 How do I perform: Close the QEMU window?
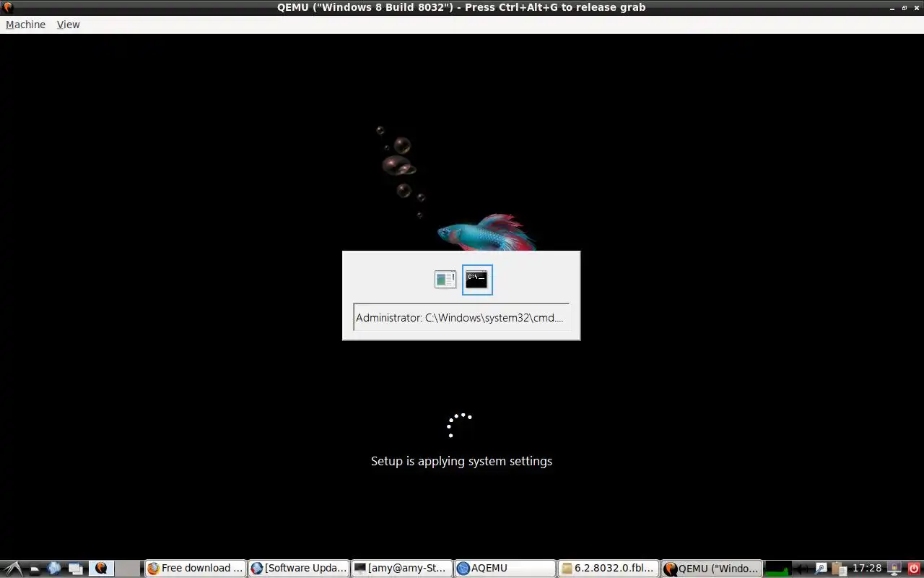click(917, 7)
